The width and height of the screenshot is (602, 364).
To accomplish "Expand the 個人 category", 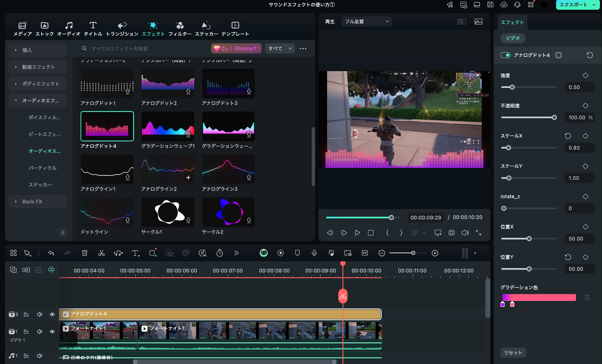I will (37, 50).
